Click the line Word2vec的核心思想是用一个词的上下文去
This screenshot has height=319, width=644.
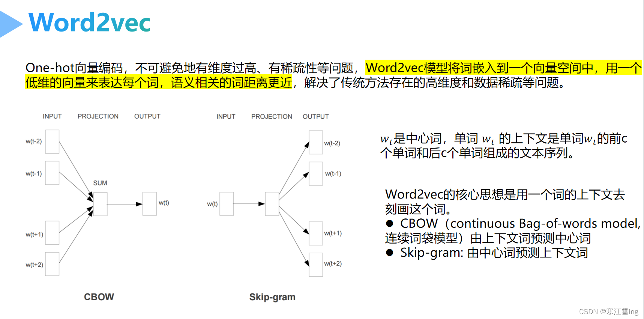[x=505, y=195]
